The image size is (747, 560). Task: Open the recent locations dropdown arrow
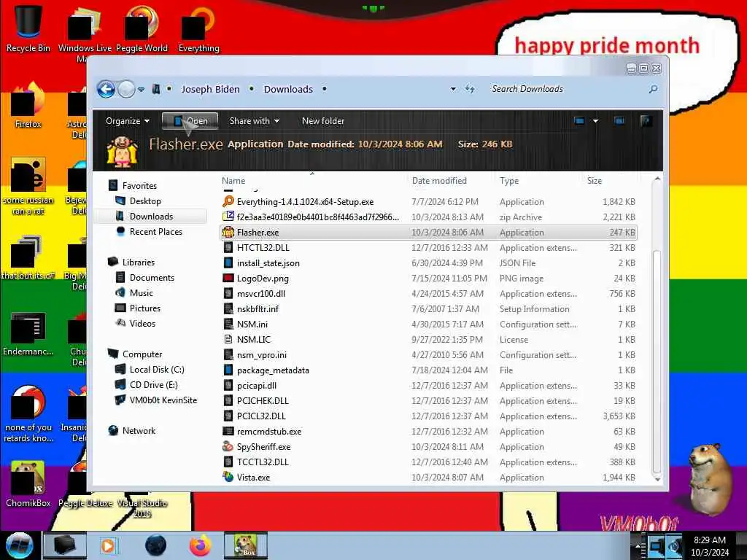pyautogui.click(x=141, y=90)
